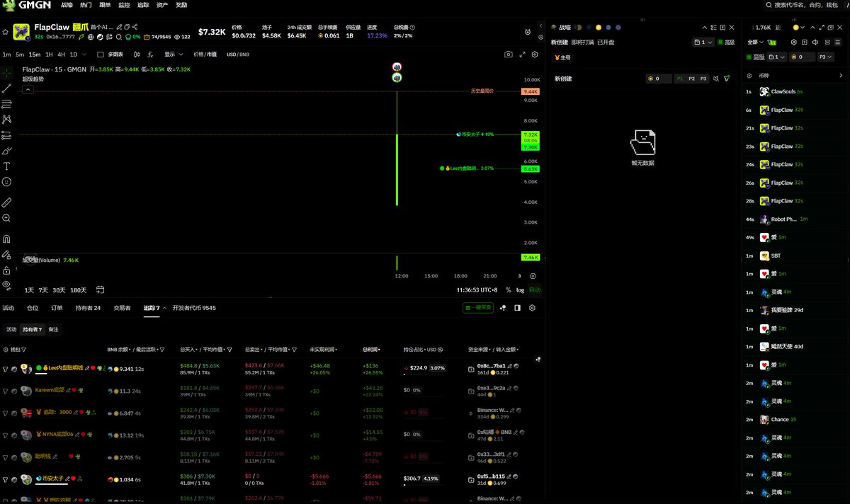Image resolution: width=850 pixels, height=504 pixels.
Task: Open the 开发者代币 9545 tab
Action: click(x=194, y=308)
